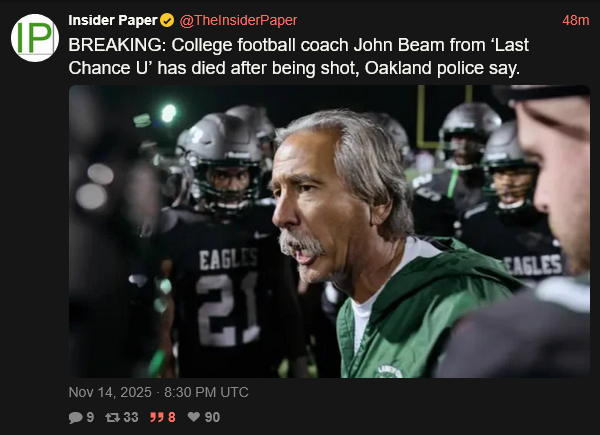Viewport: 600px width, 435px height.
Task: Click the like count 90
Action: pyautogui.click(x=212, y=418)
